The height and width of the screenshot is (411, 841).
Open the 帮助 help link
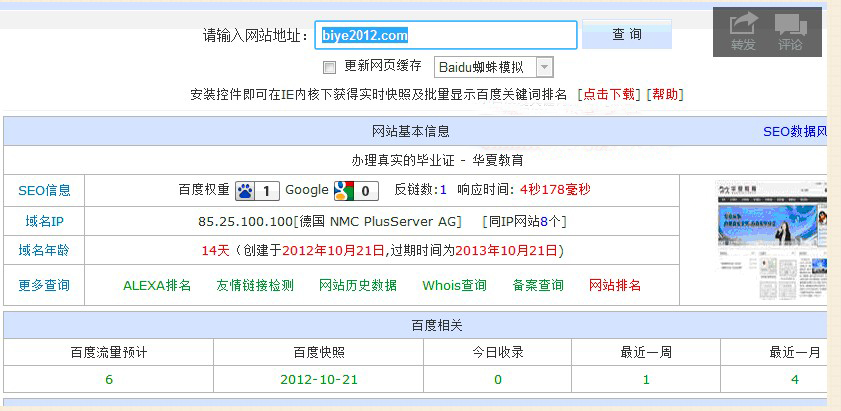[x=665, y=95]
